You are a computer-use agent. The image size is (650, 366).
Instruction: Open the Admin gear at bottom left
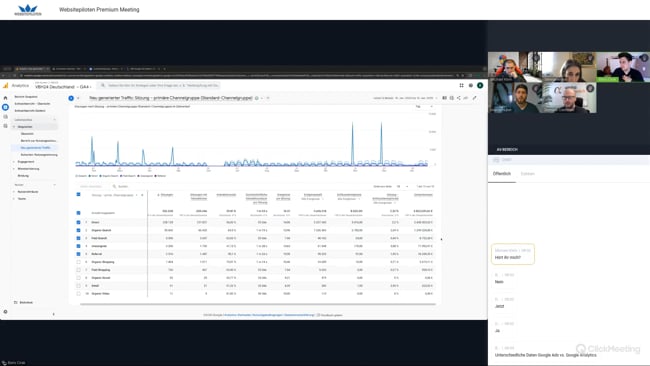5,312
